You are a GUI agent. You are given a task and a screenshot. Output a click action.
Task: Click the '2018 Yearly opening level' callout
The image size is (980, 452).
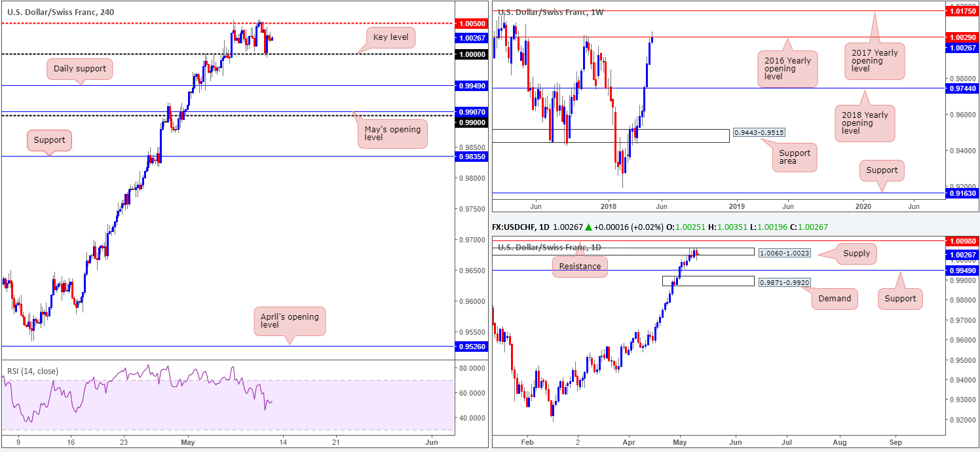point(864,123)
